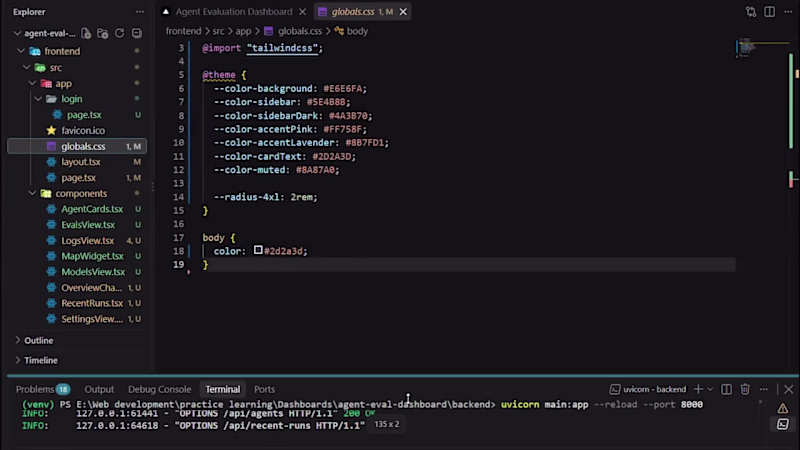Open MapWidget.tsx component
The height and width of the screenshot is (450, 800).
click(x=92, y=256)
